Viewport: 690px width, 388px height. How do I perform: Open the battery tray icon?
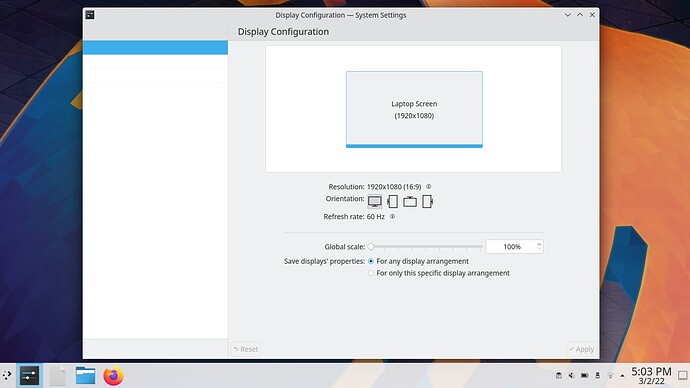click(584, 375)
